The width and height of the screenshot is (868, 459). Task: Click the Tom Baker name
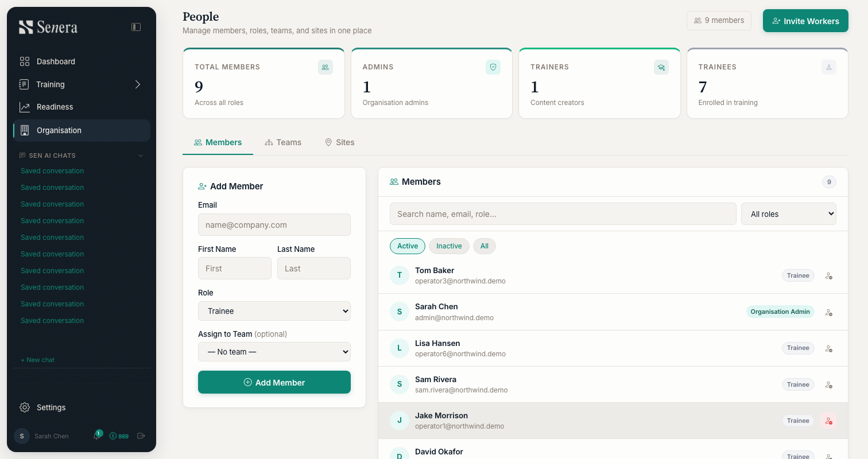click(x=435, y=270)
